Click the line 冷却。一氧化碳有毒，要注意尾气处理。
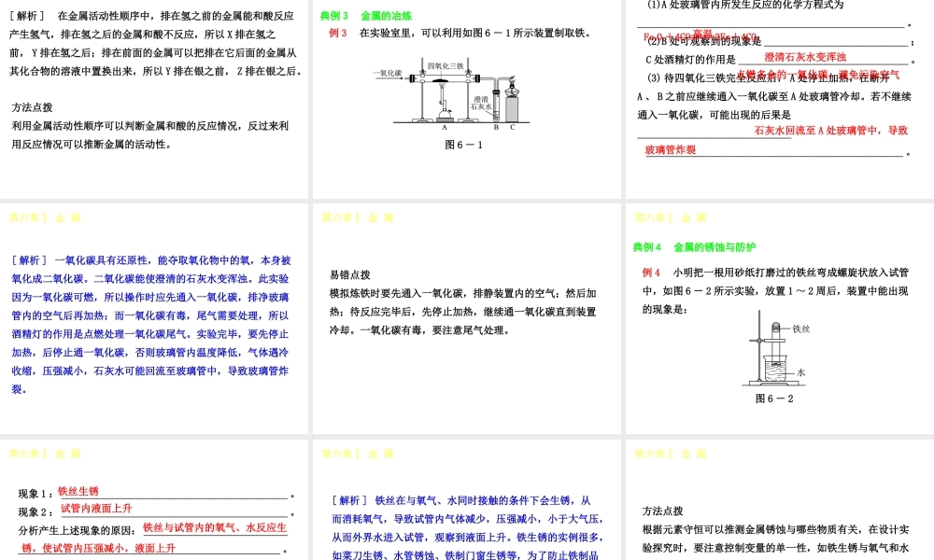Screen dimensions: 934x560 point(420,330)
